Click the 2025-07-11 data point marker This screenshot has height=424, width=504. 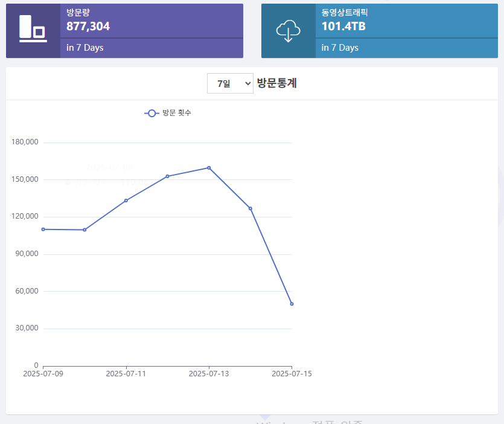coord(126,201)
